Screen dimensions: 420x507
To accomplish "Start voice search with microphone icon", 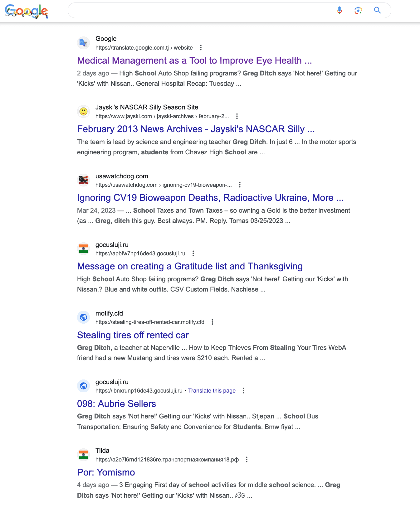I will tap(339, 10).
